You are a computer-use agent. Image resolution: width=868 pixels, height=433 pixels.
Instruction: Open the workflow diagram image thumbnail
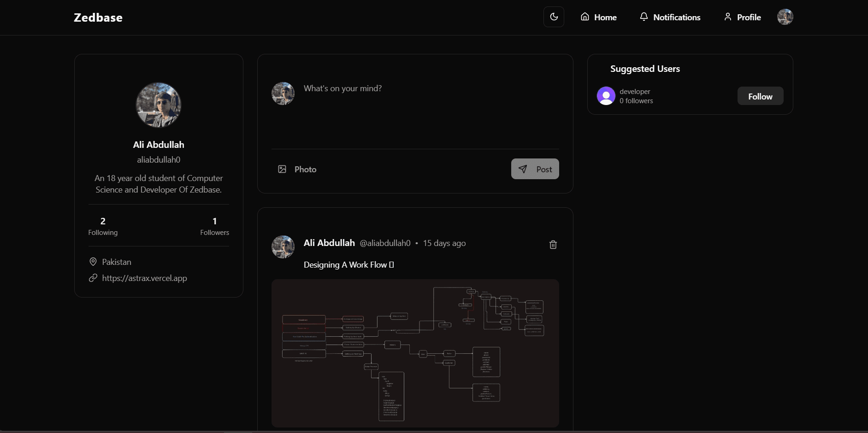[414, 353]
